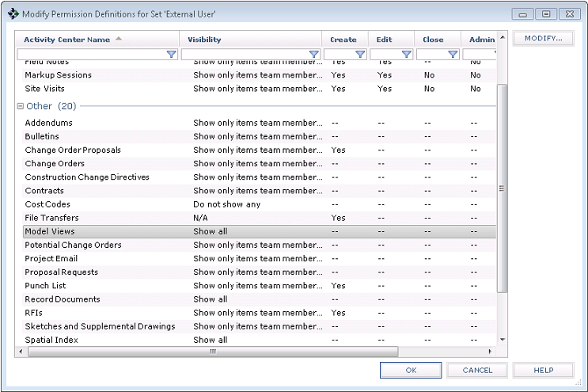Screen dimensions: 588x392
Task: Click the horizontal scrollbar right arrow
Action: click(490, 351)
